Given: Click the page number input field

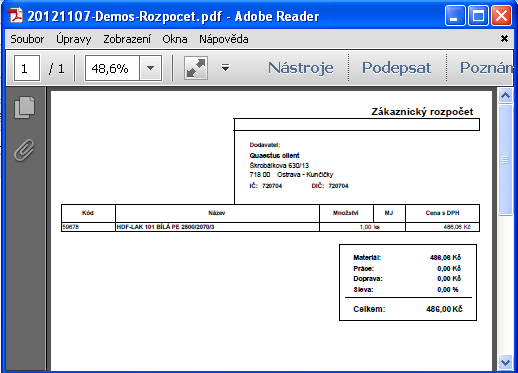Looking at the screenshot, I should (27, 68).
